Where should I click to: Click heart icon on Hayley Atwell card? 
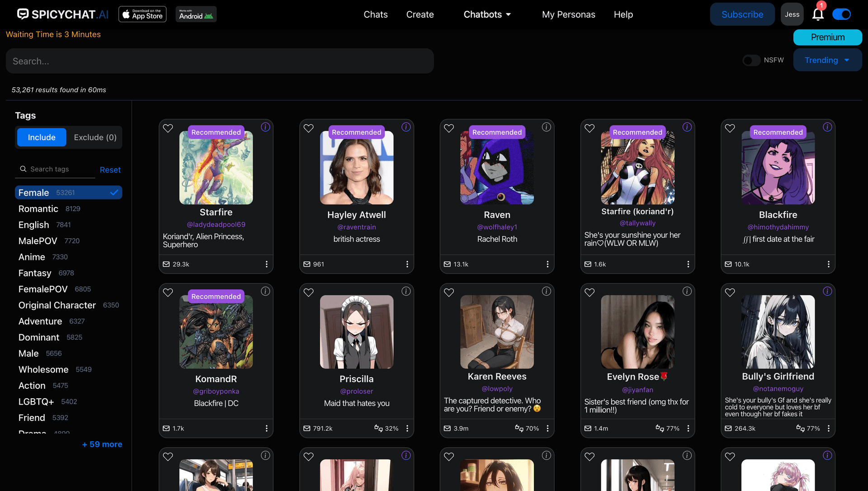[308, 128]
